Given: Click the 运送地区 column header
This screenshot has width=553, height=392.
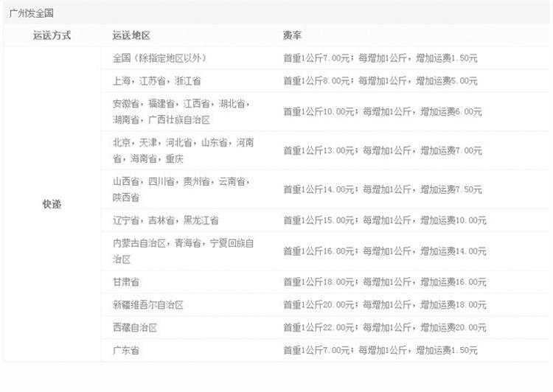Looking at the screenshot, I should point(131,35).
